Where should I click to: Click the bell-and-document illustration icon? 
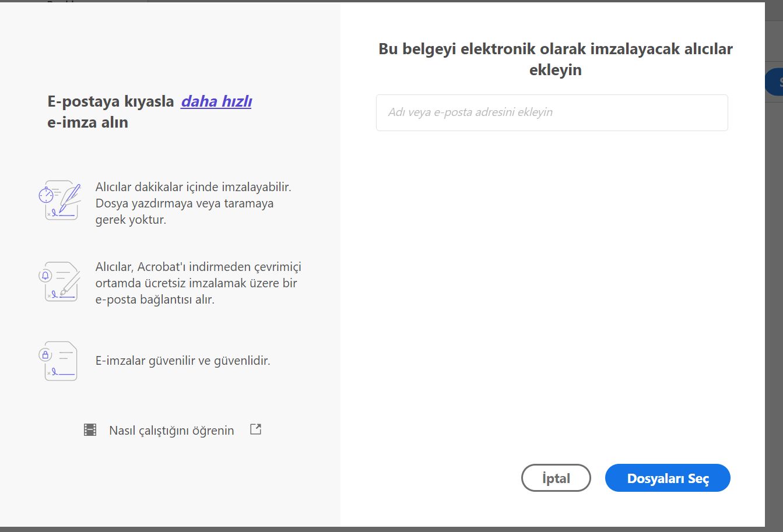click(60, 282)
